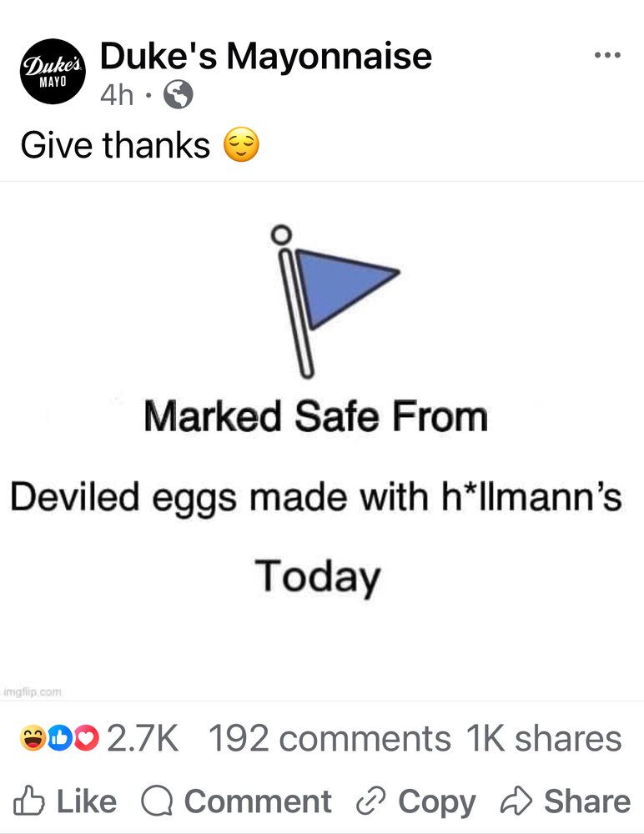Visit the Duke's Mayonnaise page name
Screen dimensions: 644x834
[265, 57]
